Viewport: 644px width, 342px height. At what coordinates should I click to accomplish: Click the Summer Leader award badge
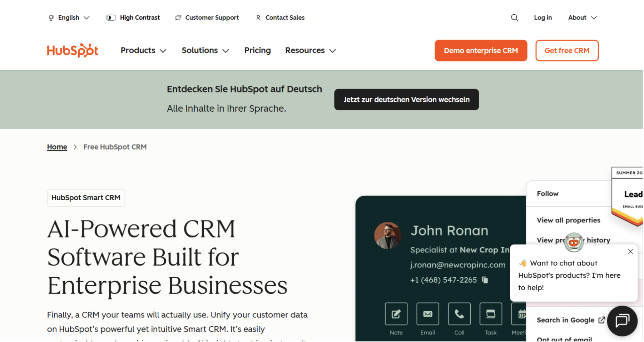click(628, 196)
